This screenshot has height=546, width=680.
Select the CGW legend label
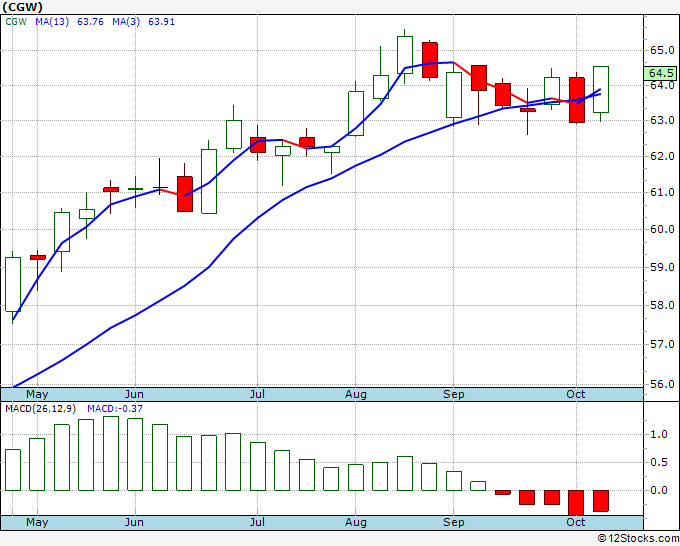(x=16, y=22)
